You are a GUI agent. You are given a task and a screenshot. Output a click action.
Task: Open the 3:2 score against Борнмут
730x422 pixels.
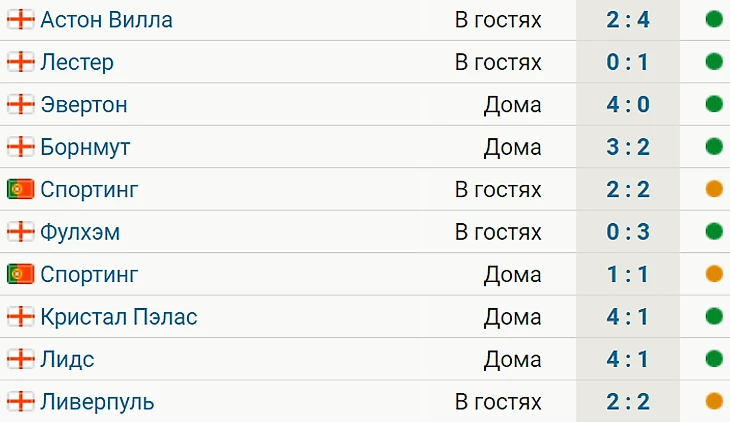628,147
